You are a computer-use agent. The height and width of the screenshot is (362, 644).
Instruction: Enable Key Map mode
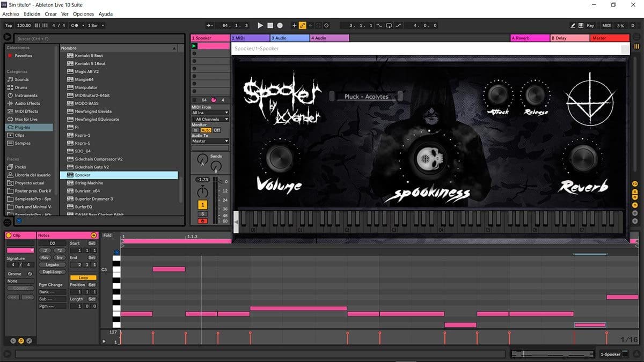coord(590,25)
